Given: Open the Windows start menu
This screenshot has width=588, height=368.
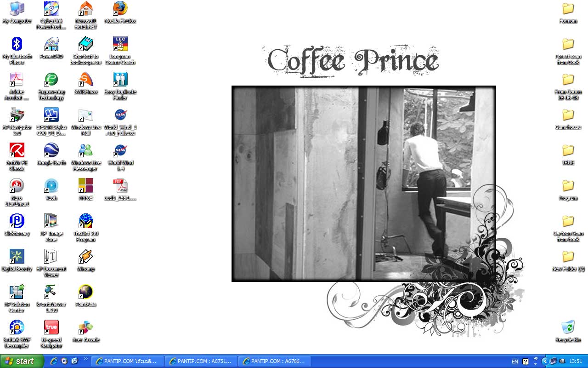Looking at the screenshot, I should pos(22,361).
